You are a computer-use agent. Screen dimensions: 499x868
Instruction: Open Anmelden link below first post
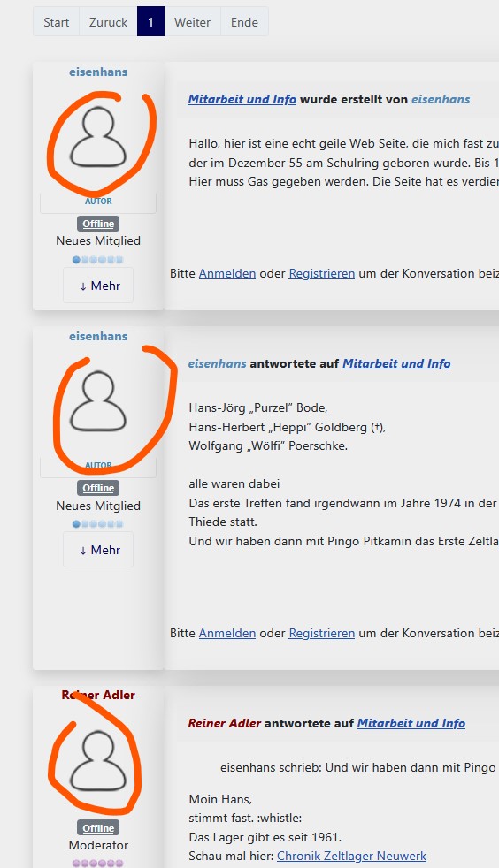[x=227, y=273]
